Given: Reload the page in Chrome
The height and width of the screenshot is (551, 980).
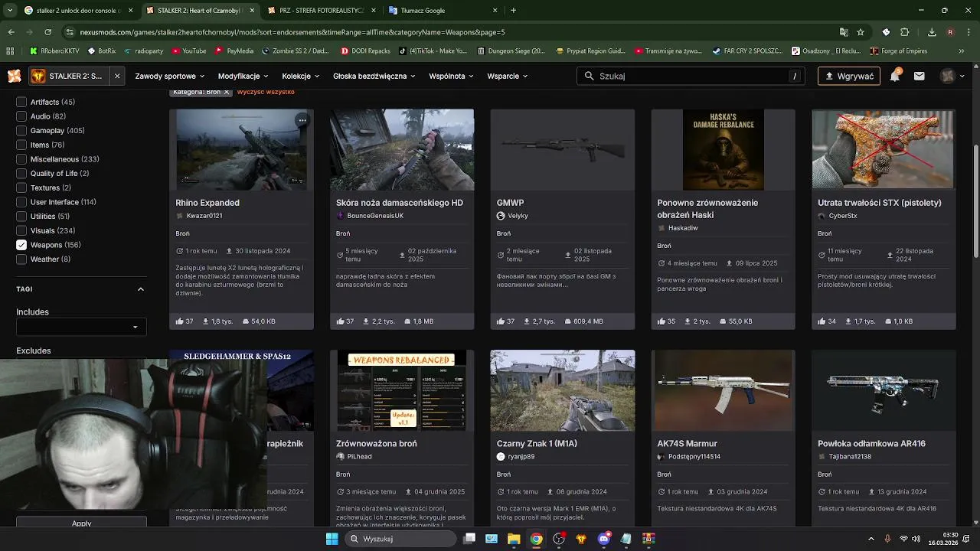Looking at the screenshot, I should 47,32.
